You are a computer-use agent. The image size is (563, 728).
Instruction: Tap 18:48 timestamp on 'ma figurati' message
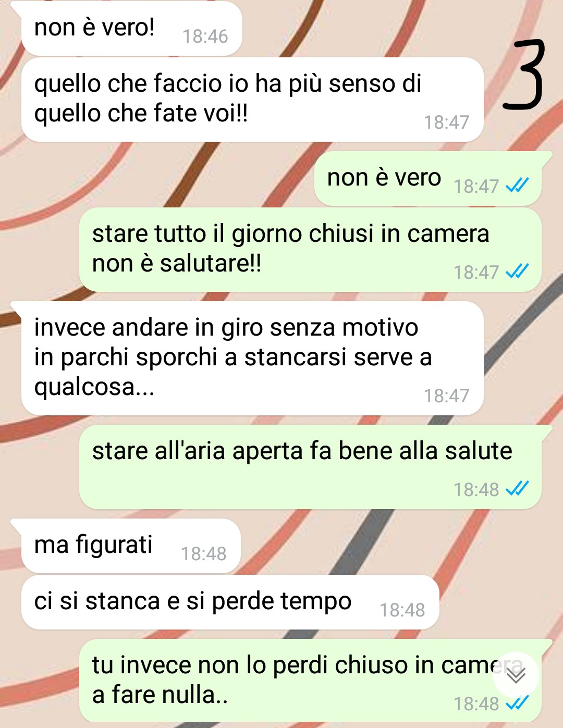coord(203,554)
